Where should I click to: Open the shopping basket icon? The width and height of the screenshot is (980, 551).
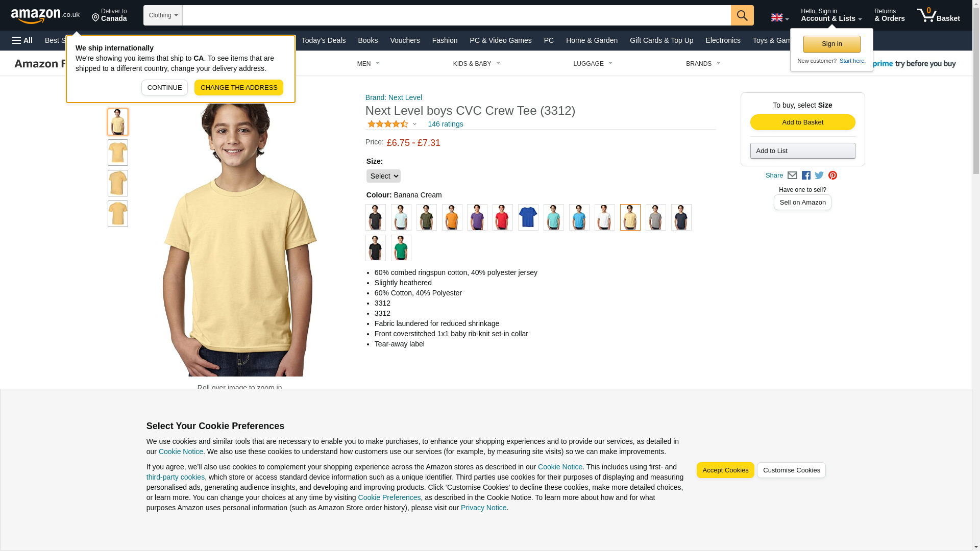938,15
